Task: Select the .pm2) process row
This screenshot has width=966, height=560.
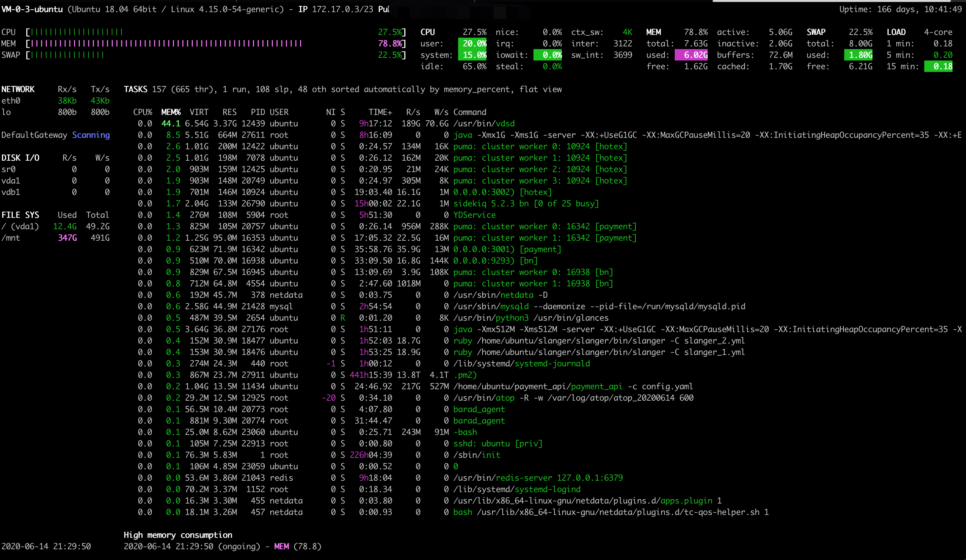Action: 307,375
